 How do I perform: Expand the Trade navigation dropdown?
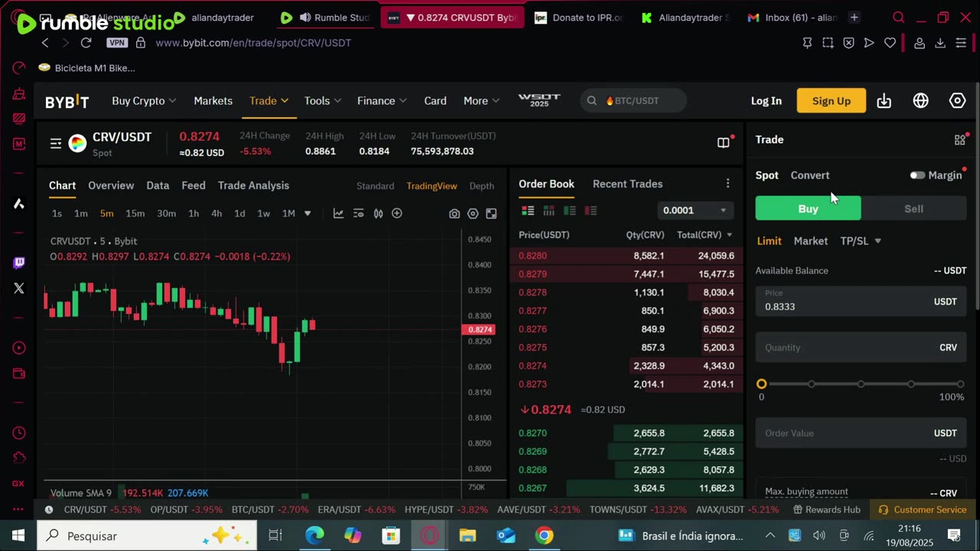pos(269,101)
